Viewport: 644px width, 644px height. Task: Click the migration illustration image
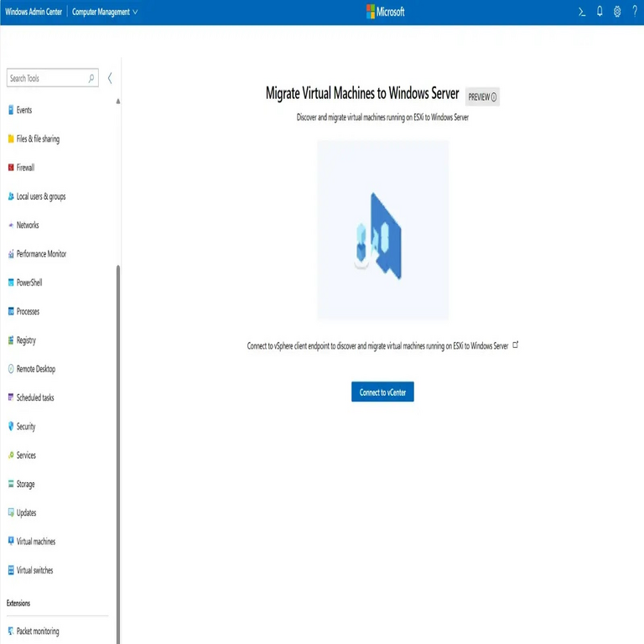[x=382, y=230]
